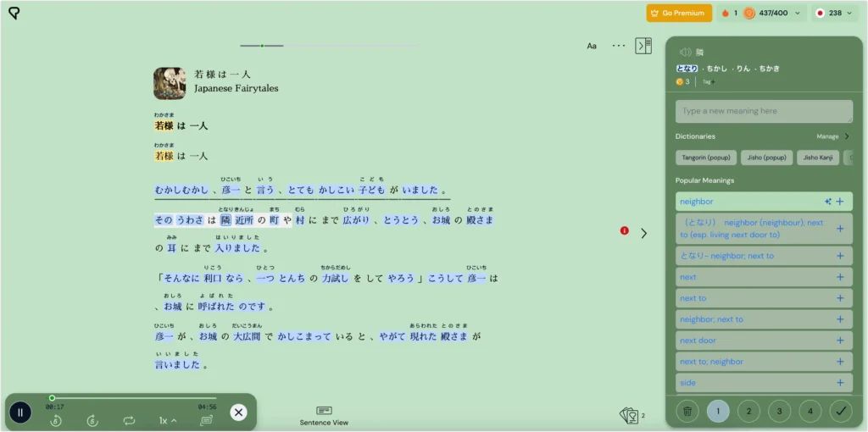Set word status to 3
The image size is (868, 432).
point(780,411)
